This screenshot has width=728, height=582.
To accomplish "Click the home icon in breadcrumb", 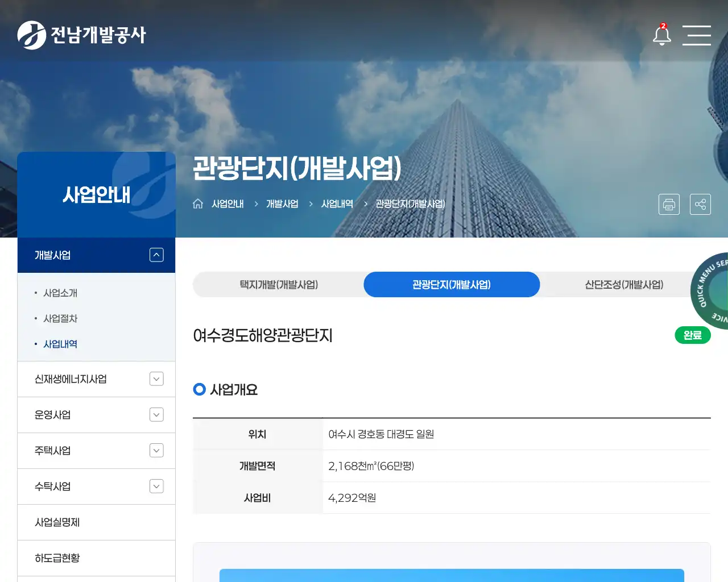I will (198, 203).
